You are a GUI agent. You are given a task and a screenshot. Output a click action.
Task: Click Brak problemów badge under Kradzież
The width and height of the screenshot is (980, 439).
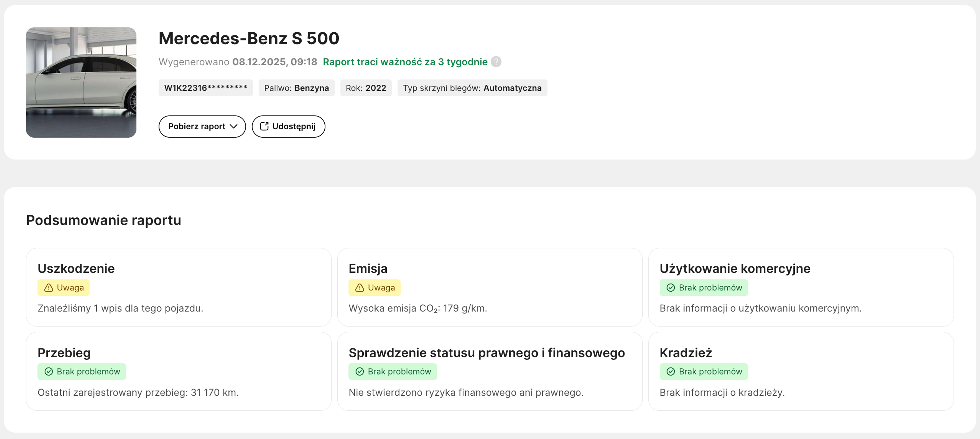tap(704, 372)
